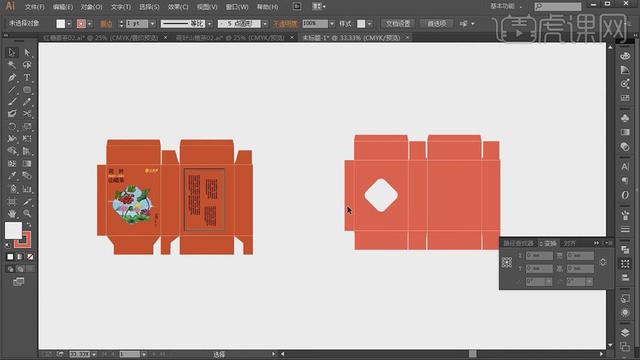The height and width of the screenshot is (360, 640).
Task: Switch to the 路径查找器 panel tab
Action: click(518, 243)
